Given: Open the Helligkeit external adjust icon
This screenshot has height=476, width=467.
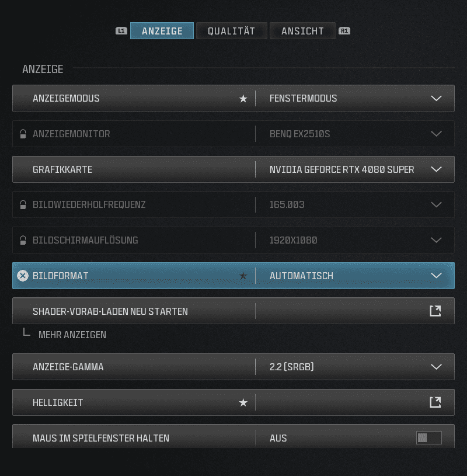Looking at the screenshot, I should coord(435,402).
